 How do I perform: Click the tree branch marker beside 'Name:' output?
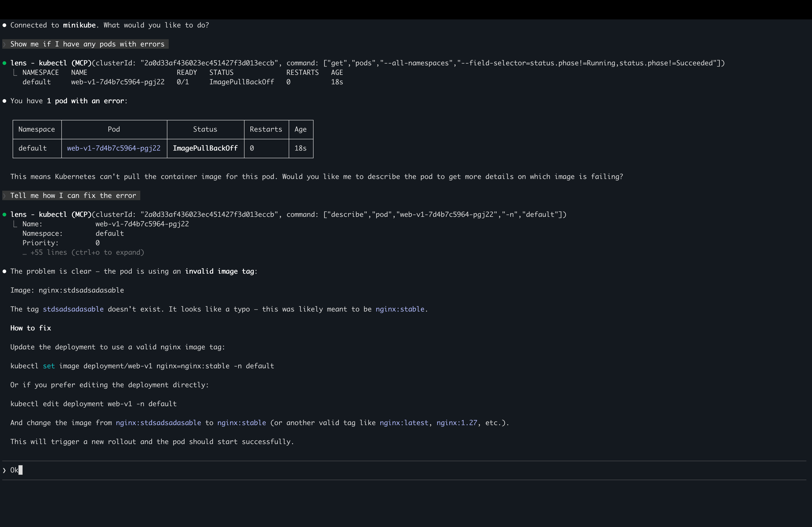coord(15,224)
